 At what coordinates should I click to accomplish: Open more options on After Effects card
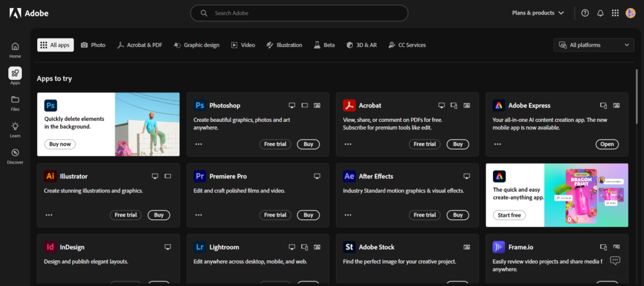point(348,215)
